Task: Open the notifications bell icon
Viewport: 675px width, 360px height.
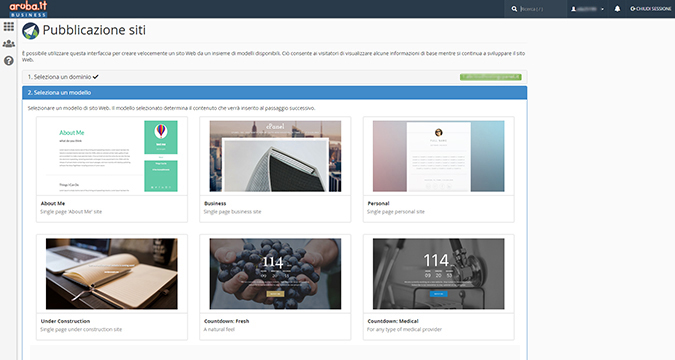Action: point(617,9)
